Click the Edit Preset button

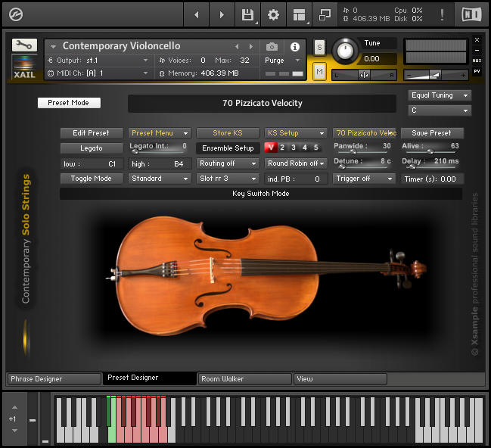point(92,133)
